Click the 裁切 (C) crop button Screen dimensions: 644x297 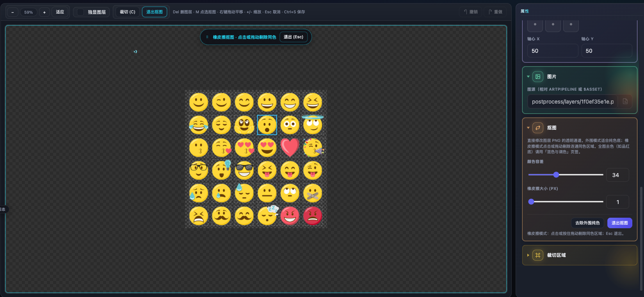(x=128, y=12)
